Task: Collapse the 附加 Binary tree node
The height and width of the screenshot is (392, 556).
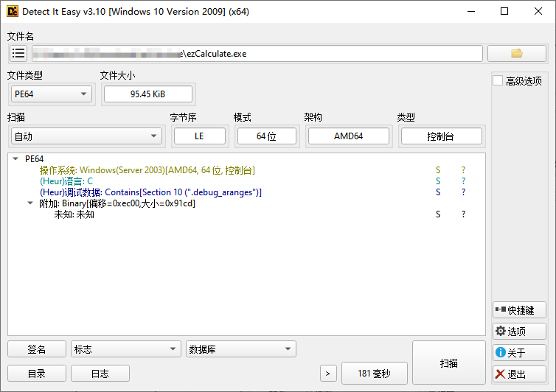Action: pos(30,203)
